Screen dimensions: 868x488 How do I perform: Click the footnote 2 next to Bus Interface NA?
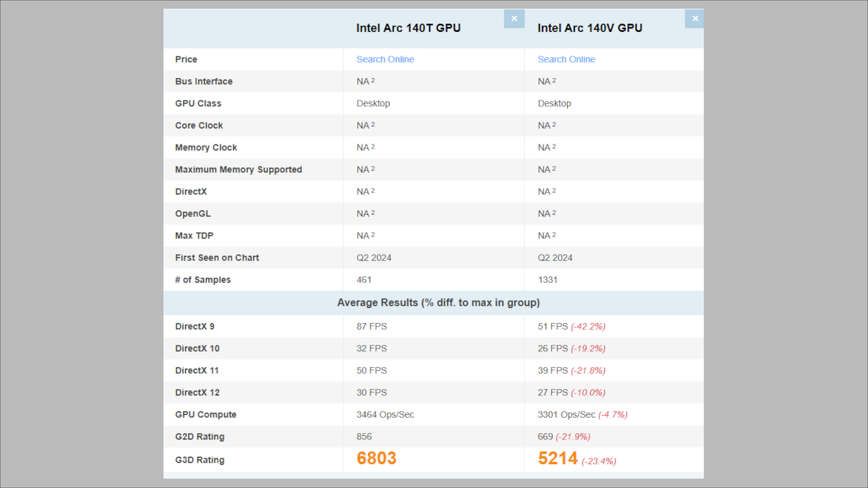pos(373,80)
